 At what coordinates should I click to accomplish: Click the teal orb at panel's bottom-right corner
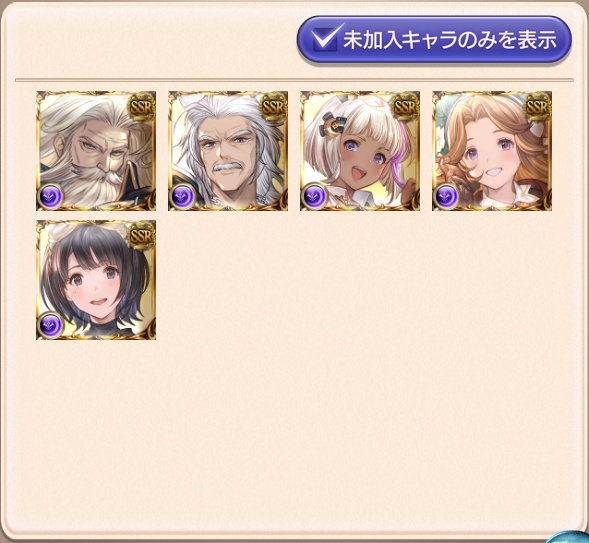[x=569, y=537]
